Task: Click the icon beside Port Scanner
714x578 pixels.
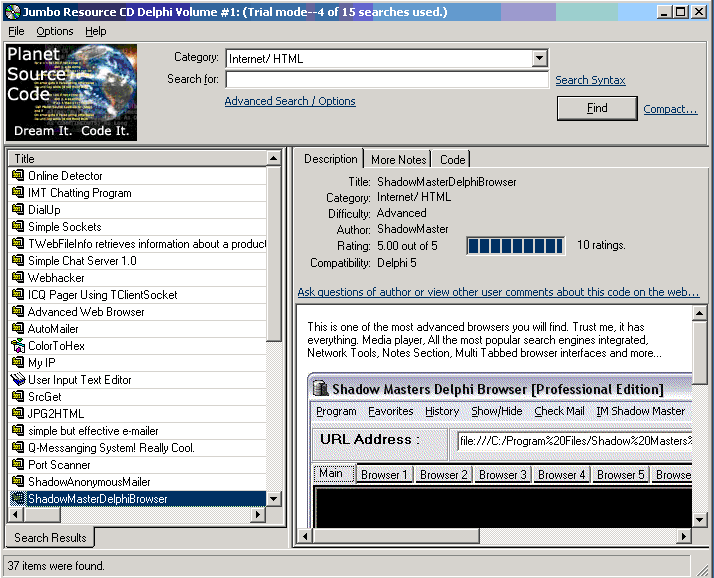Action: (18, 464)
